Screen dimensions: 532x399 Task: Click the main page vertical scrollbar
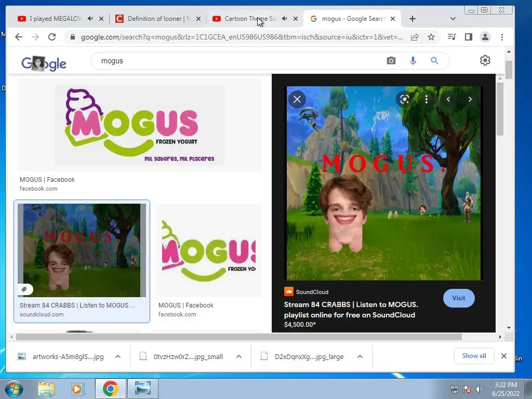coord(509,70)
